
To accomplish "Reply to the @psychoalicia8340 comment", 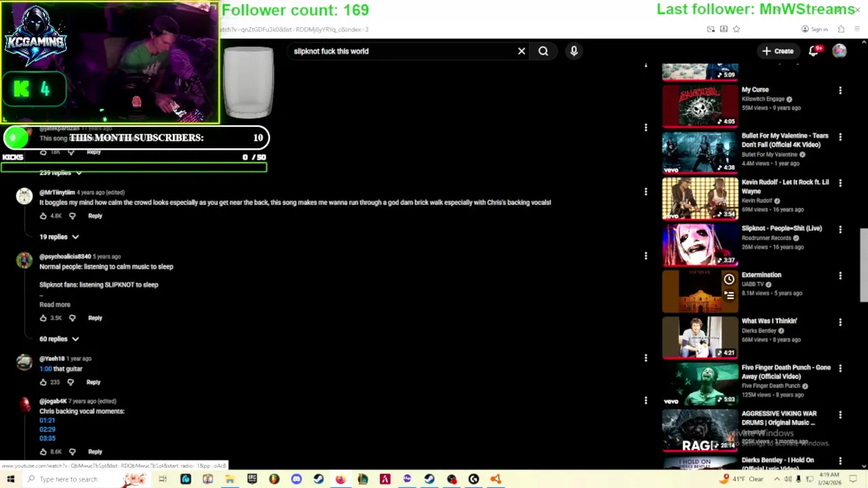I will 95,318.
